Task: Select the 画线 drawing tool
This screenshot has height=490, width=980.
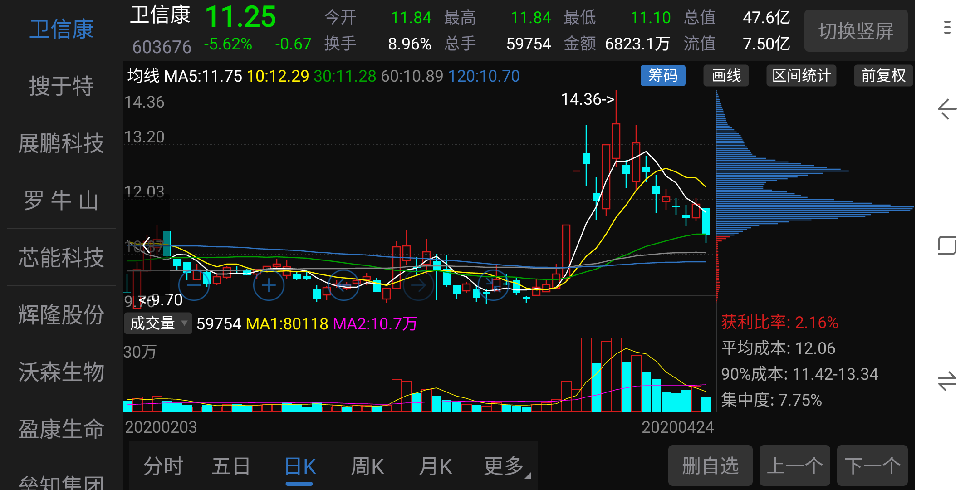Action: 725,75
